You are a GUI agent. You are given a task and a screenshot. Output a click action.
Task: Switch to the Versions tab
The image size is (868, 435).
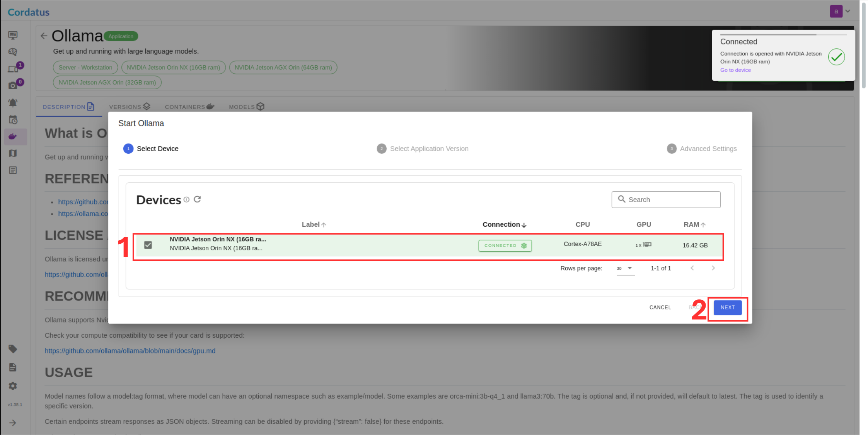point(130,107)
